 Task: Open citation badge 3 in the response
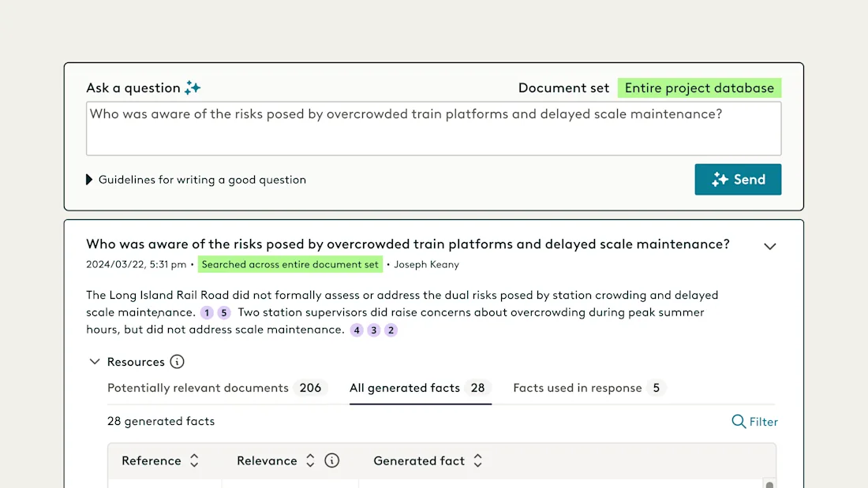pyautogui.click(x=374, y=330)
